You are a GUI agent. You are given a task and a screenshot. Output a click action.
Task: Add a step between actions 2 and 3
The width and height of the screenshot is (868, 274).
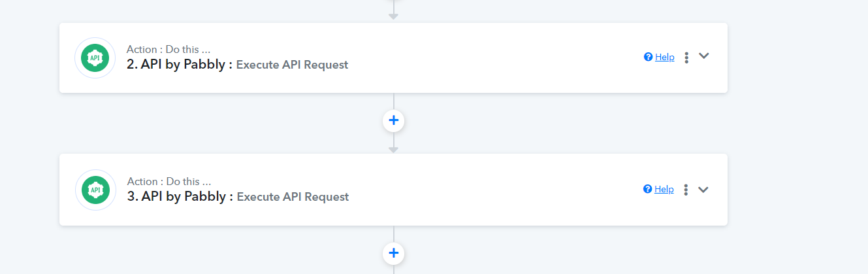coord(393,120)
